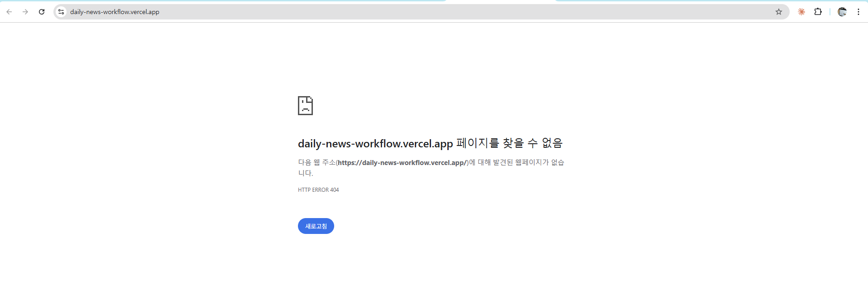Go forward to the next page
The width and height of the screenshot is (868, 282).
pos(25,12)
